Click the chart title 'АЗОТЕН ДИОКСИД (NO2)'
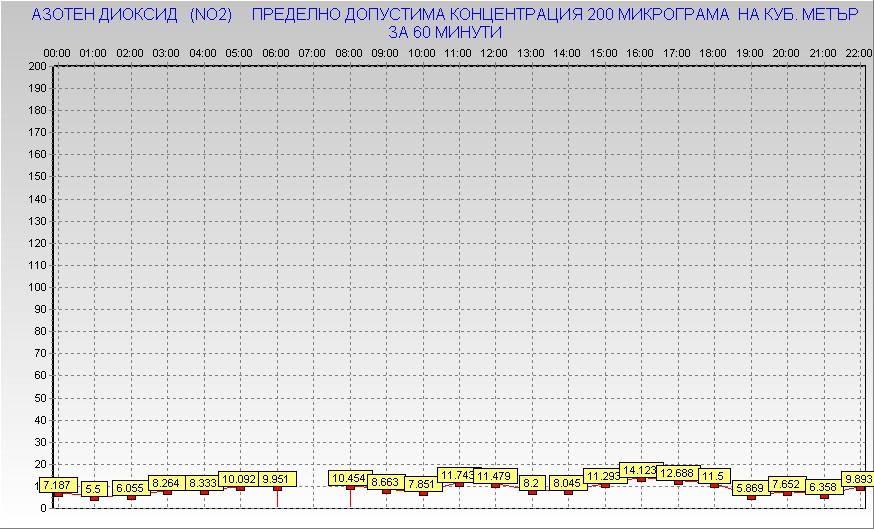The height and width of the screenshot is (529, 874). [132, 15]
